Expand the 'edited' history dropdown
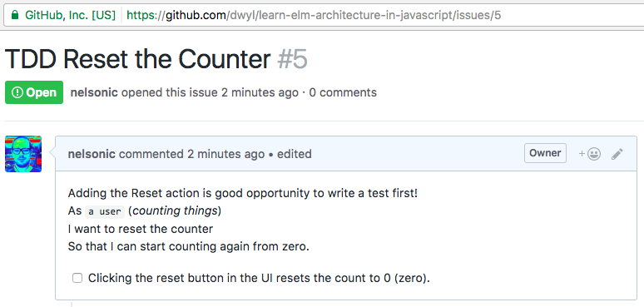Screen dimensions: 644x307 pyautogui.click(x=294, y=154)
